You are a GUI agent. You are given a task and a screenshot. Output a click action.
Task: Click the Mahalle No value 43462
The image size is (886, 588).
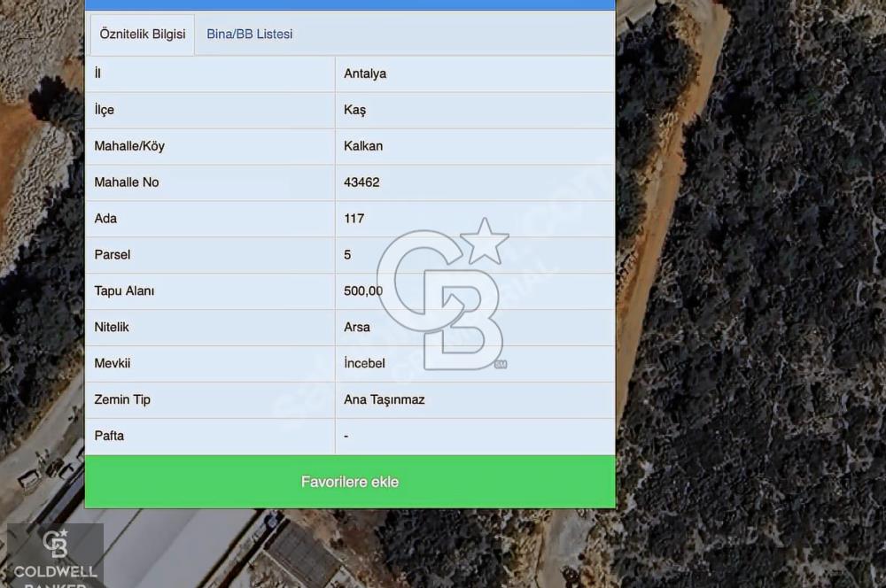pos(361,182)
